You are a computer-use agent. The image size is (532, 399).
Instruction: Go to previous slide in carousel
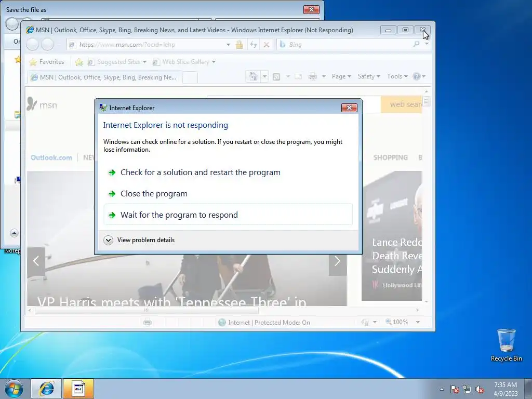pyautogui.click(x=36, y=261)
